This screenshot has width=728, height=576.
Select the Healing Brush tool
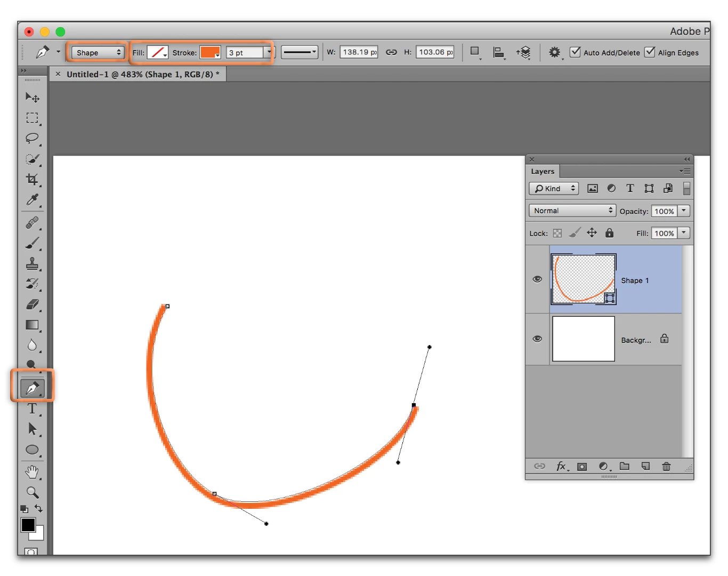pyautogui.click(x=32, y=222)
